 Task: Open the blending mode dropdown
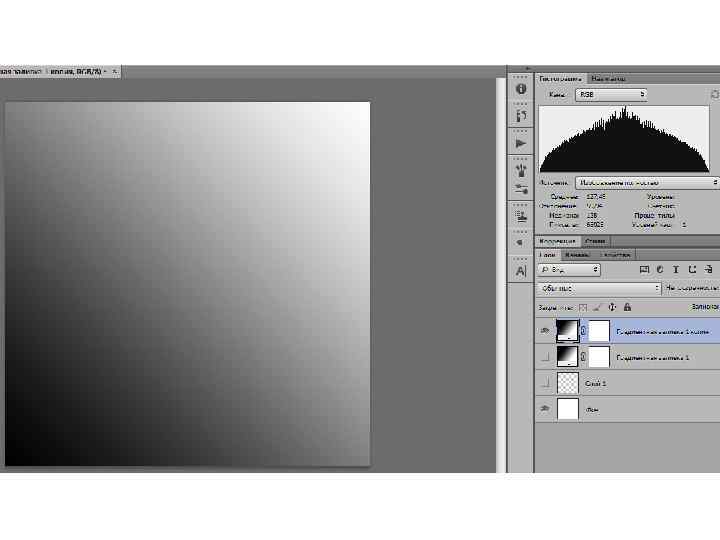pos(599,288)
